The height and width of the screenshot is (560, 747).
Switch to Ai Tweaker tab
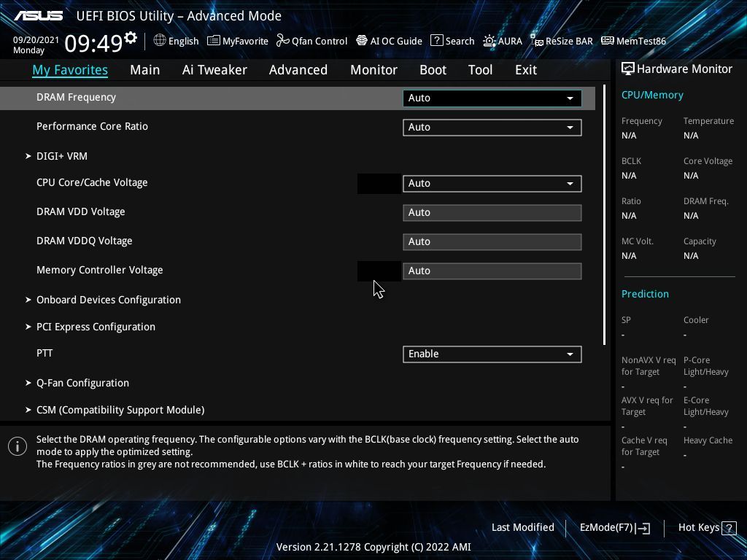point(214,70)
